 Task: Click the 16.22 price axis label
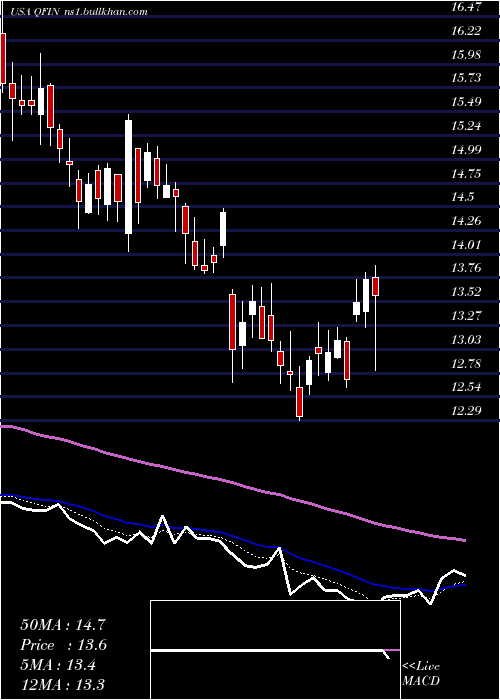(x=467, y=31)
